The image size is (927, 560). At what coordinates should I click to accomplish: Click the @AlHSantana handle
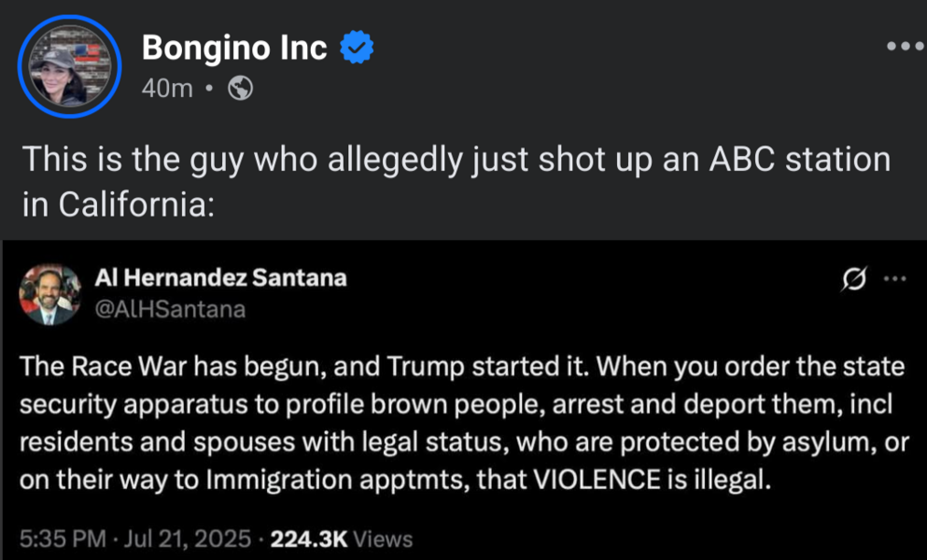pos(171,308)
